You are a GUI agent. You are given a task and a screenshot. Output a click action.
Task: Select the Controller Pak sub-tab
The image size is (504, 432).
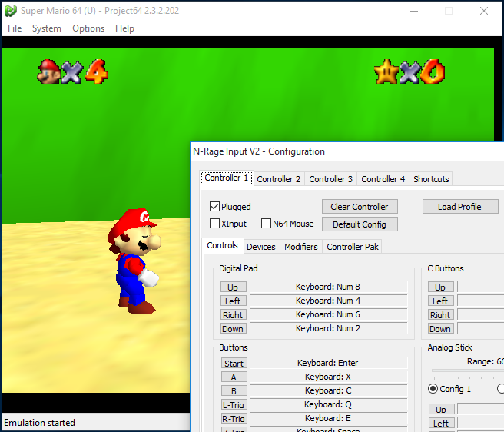point(353,247)
